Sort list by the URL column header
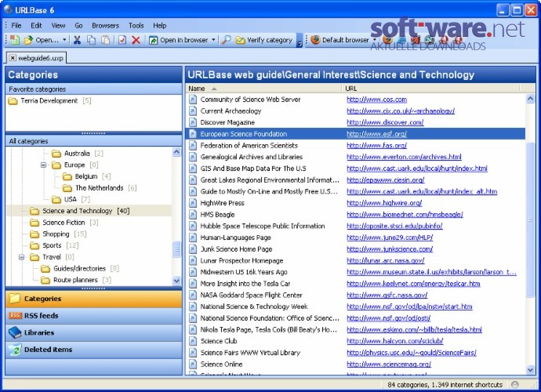This screenshot has height=392, width=541. click(x=430, y=89)
